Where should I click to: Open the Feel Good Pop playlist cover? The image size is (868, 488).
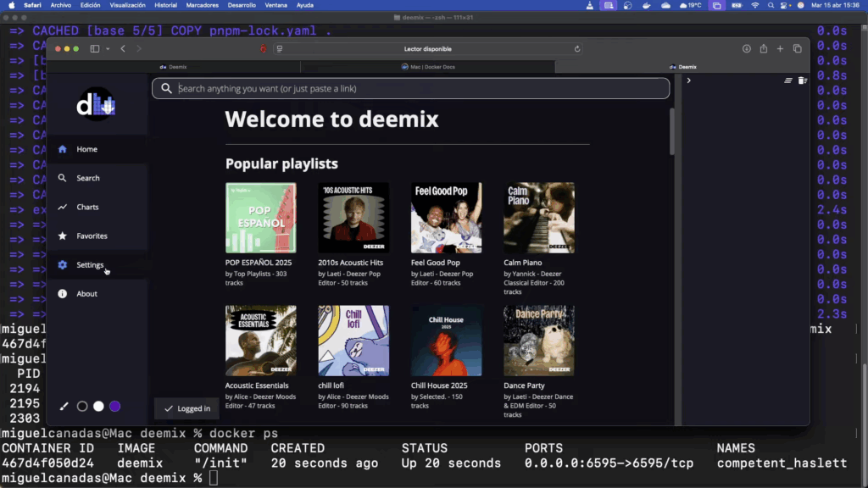(446, 218)
